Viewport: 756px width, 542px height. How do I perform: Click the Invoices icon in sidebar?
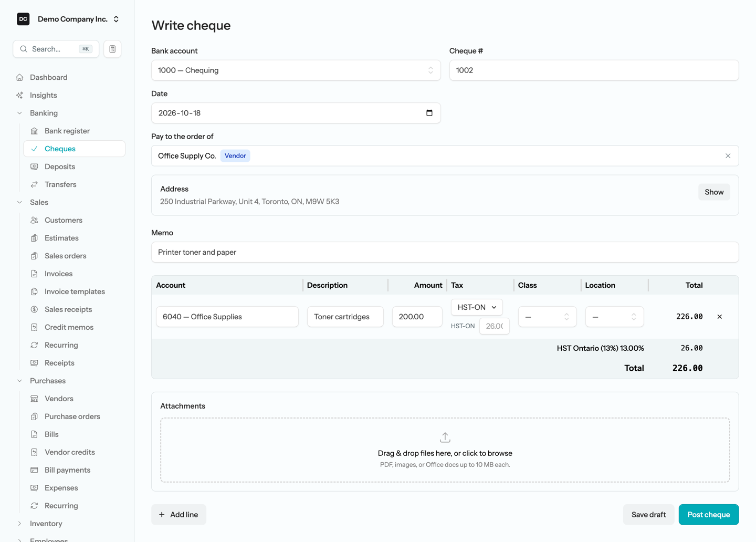(x=34, y=274)
